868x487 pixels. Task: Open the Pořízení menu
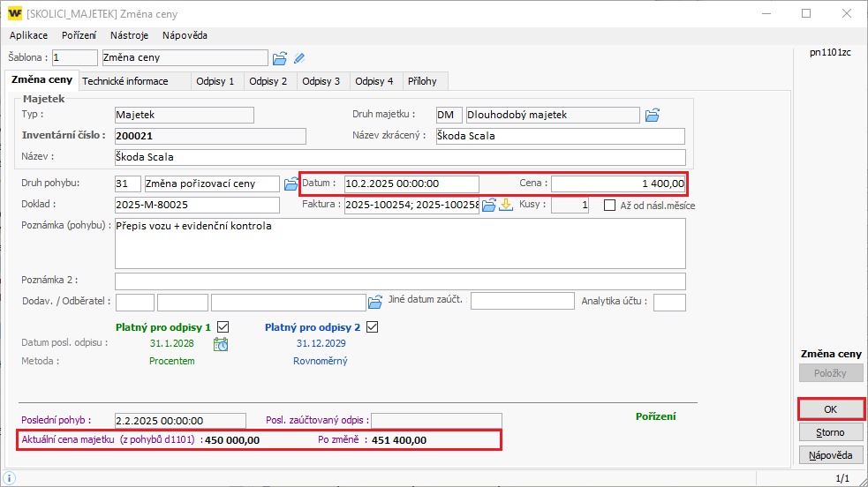coord(79,35)
